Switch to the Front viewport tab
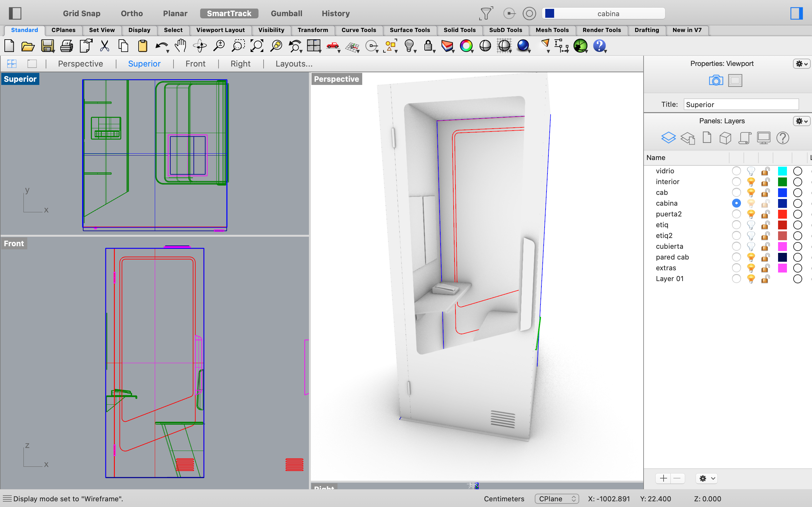Screen dimensions: 812x507 click(x=195, y=64)
